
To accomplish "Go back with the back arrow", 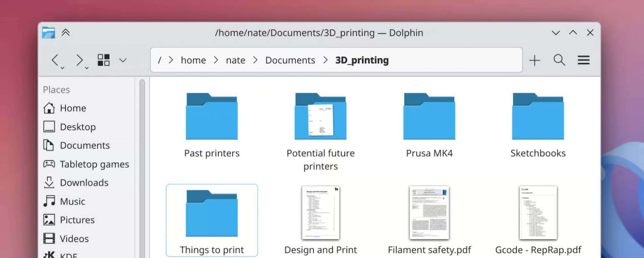I will click(55, 60).
